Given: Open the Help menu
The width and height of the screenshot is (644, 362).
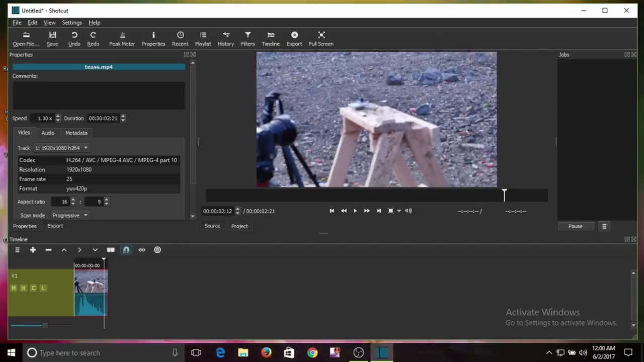Looking at the screenshot, I should (x=94, y=23).
